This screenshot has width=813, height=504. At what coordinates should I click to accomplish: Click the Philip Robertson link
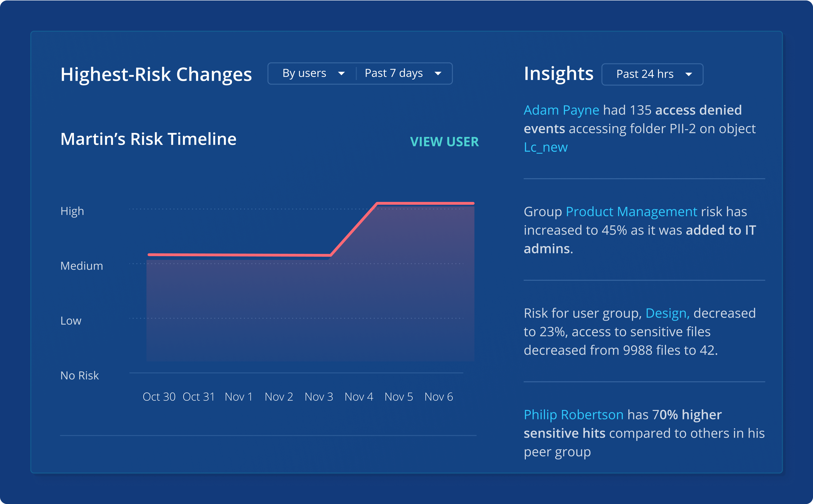click(x=573, y=415)
